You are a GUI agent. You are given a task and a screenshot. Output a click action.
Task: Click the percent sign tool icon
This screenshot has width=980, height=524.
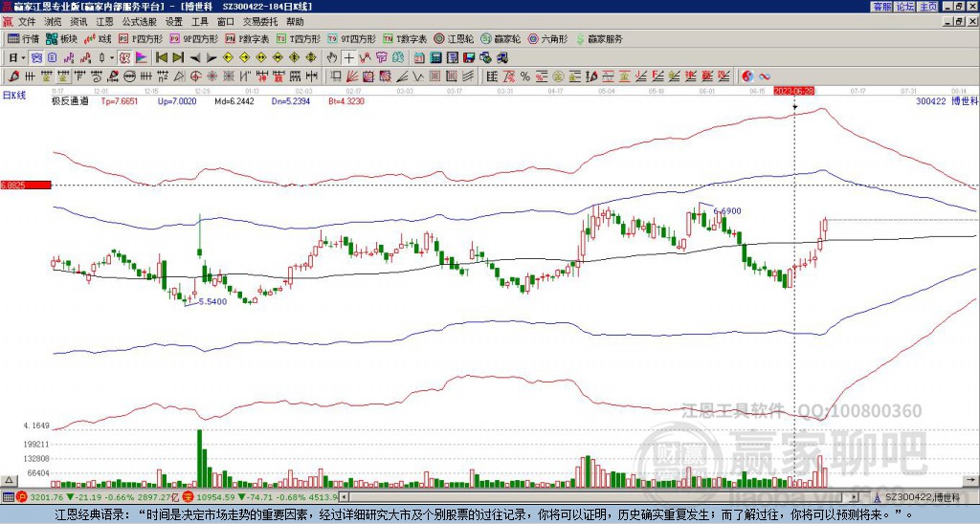click(525, 76)
